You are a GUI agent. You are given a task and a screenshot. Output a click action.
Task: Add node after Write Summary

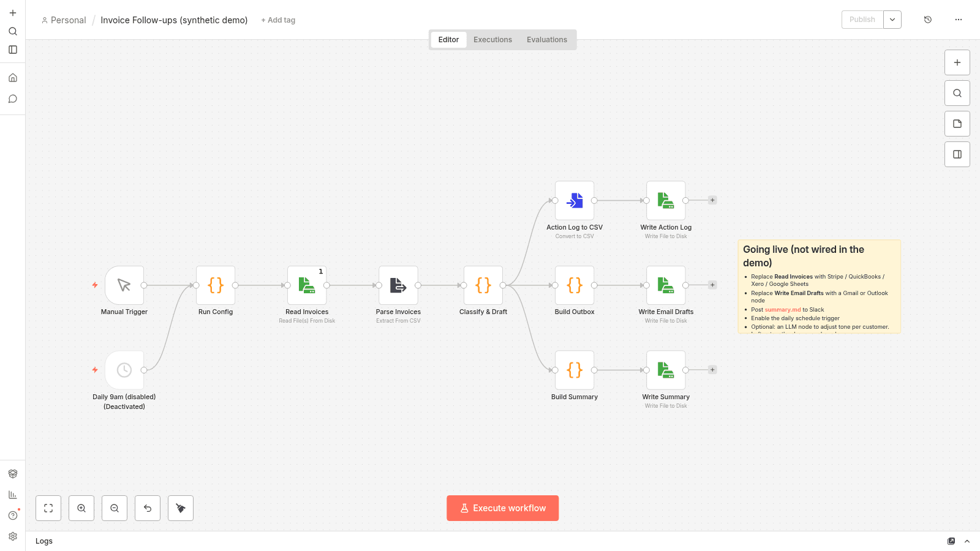712,370
